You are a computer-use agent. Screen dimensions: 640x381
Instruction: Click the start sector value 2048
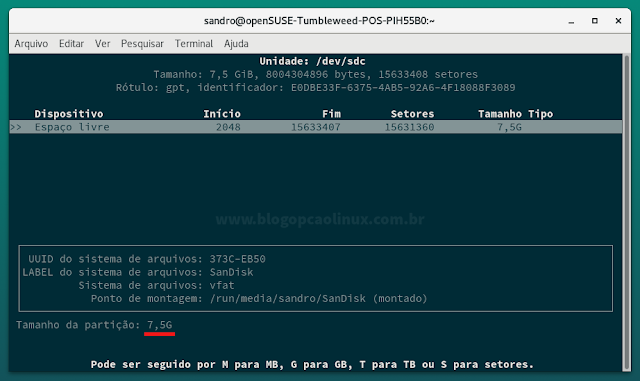[x=228, y=127]
